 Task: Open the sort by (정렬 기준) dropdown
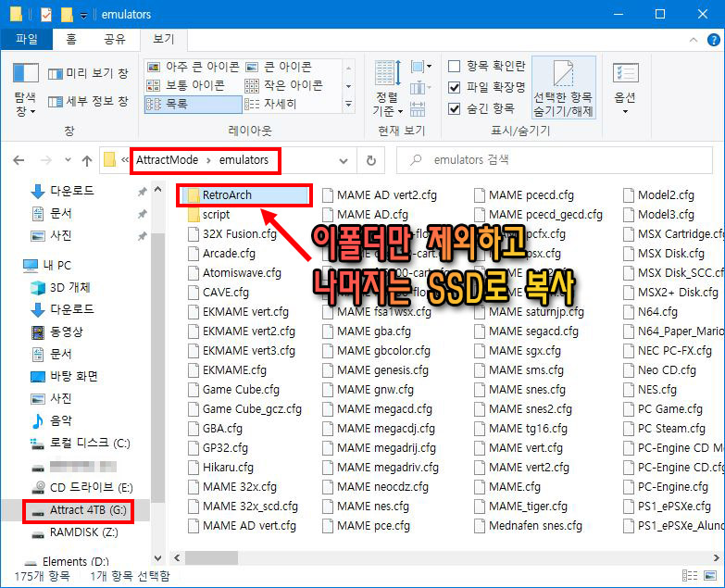(x=387, y=88)
